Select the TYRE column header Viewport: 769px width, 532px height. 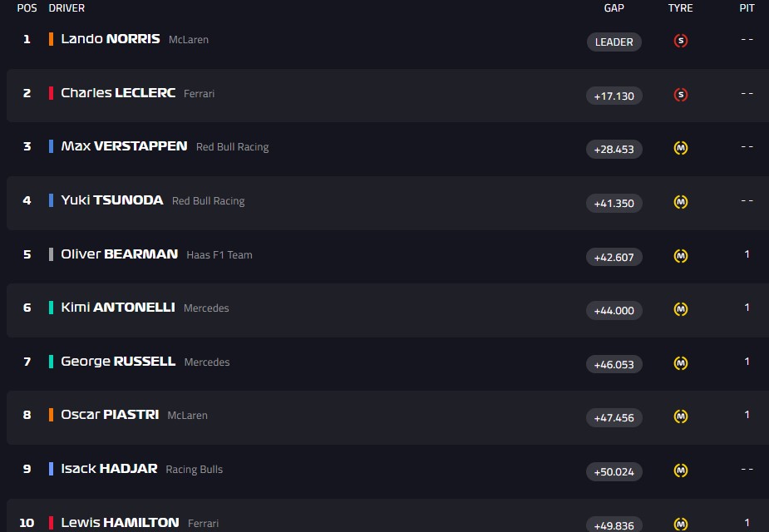(680, 8)
